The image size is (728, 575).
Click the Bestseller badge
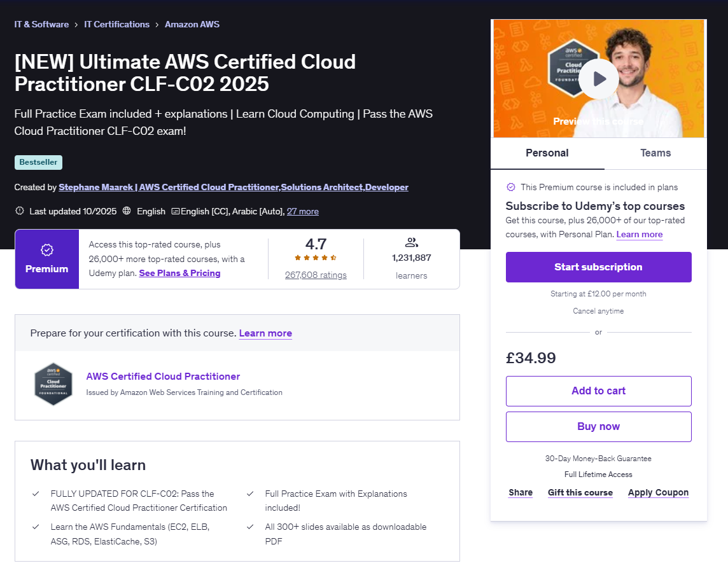(39, 162)
